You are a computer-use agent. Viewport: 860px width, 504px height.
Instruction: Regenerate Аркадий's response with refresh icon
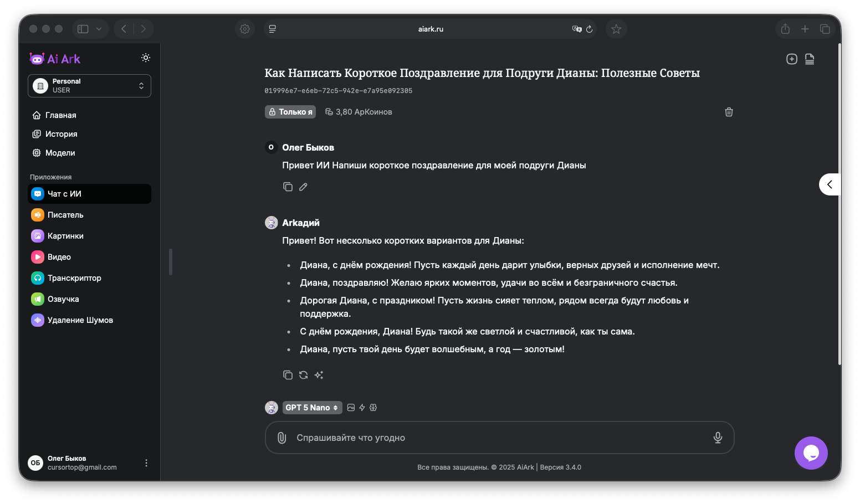tap(303, 375)
